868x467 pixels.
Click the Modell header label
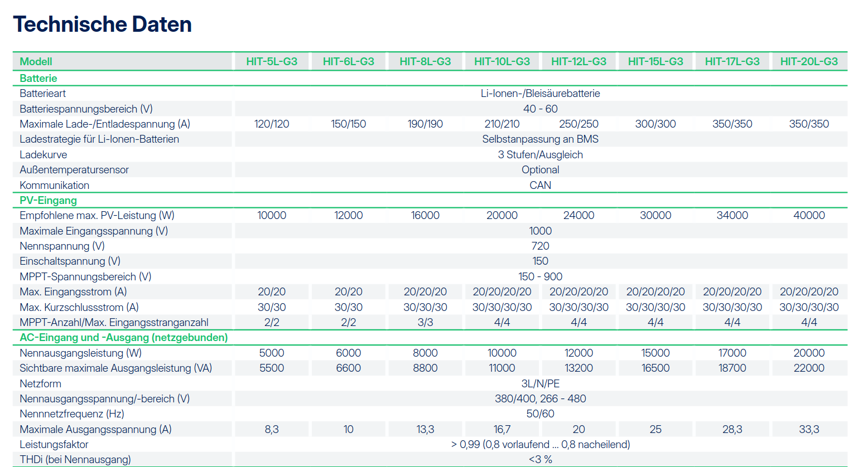click(36, 62)
